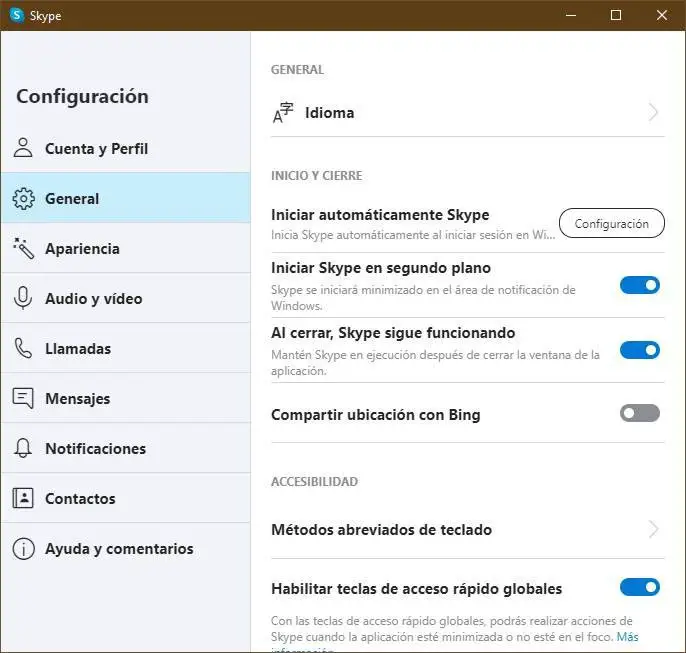
Task: Click Al cerrar, Skype sigue funcionando heading
Action: [393, 333]
